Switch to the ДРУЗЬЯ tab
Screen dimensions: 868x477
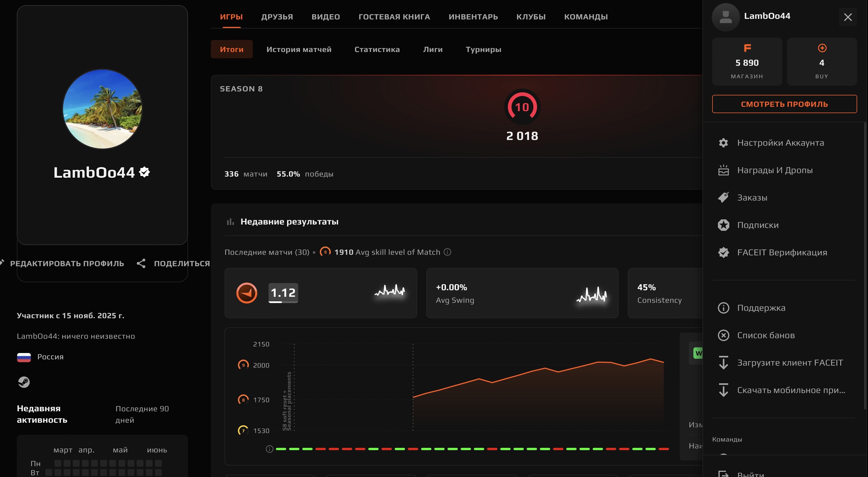pos(277,17)
